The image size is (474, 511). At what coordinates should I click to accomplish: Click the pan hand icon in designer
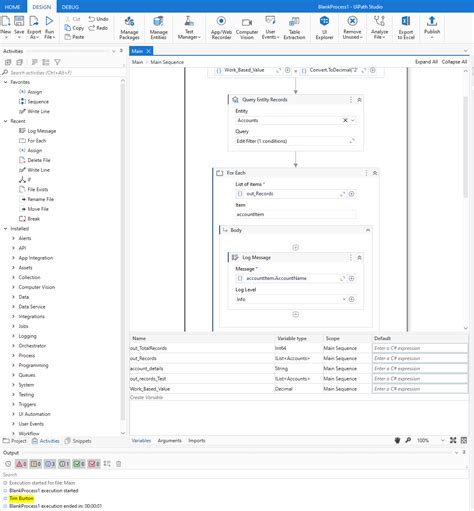pyautogui.click(x=397, y=440)
